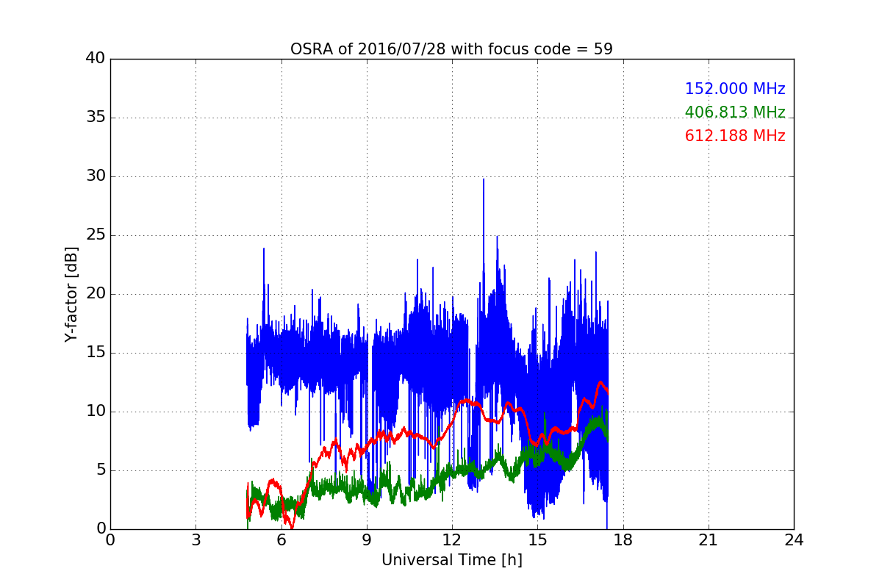Click x-axis tick label 21

(x=709, y=539)
